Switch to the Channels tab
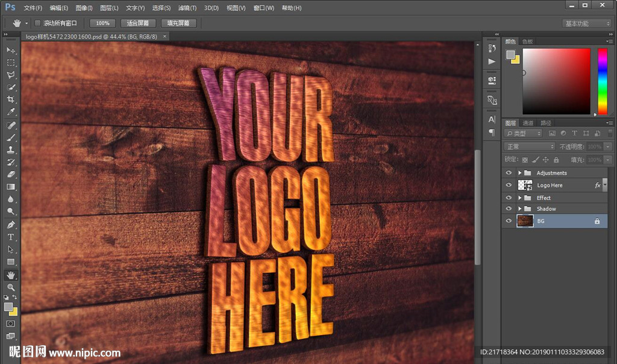 coord(528,123)
